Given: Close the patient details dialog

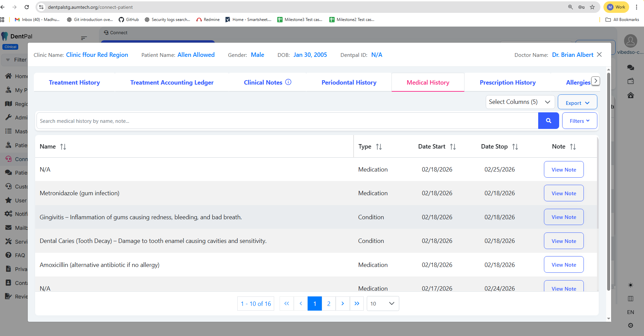Looking at the screenshot, I should pyautogui.click(x=599, y=54).
